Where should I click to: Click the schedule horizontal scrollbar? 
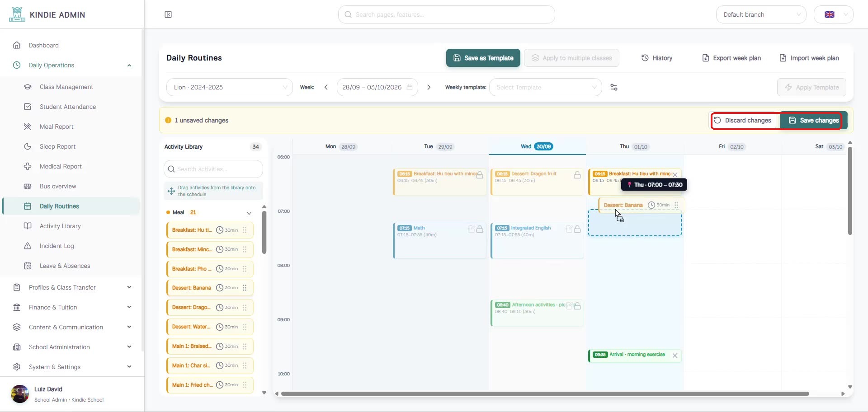coord(545,394)
